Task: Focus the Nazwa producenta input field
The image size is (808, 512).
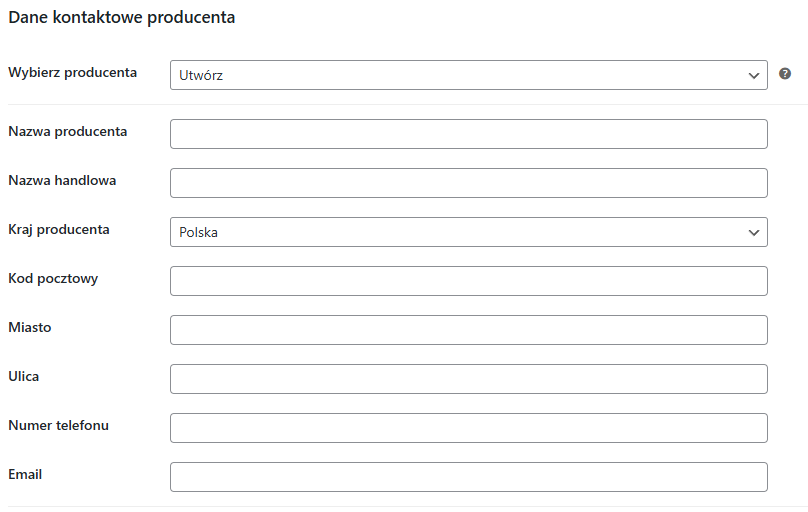Action: point(468,134)
